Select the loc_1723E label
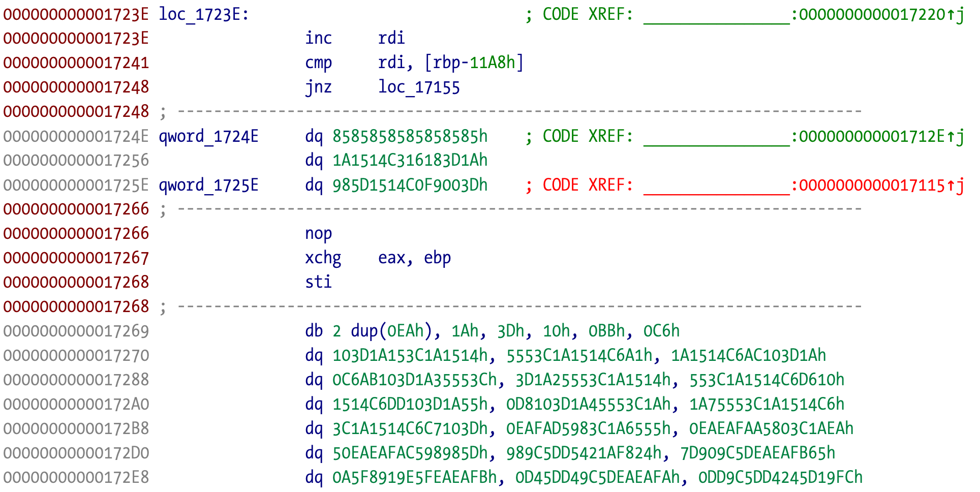The width and height of the screenshot is (980, 492). [203, 14]
